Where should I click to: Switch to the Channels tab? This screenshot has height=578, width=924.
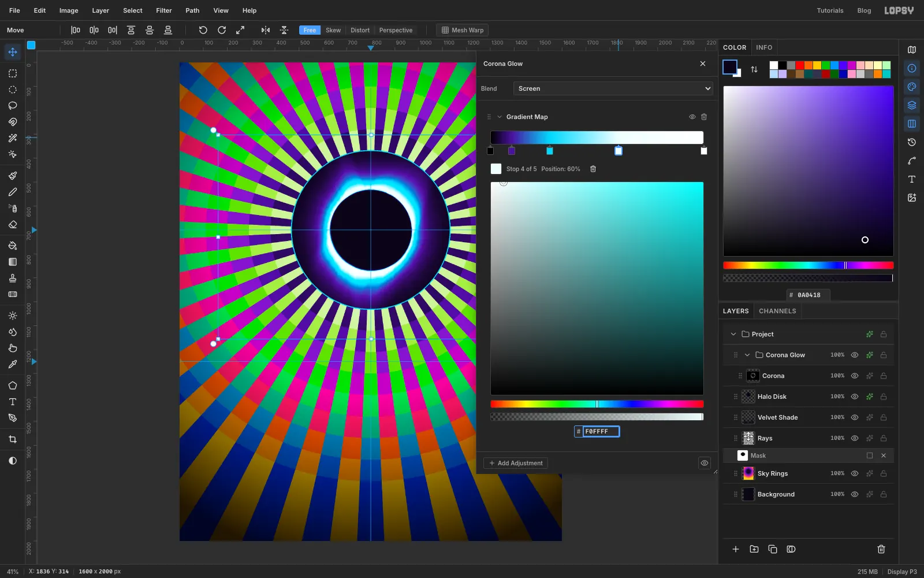click(777, 311)
